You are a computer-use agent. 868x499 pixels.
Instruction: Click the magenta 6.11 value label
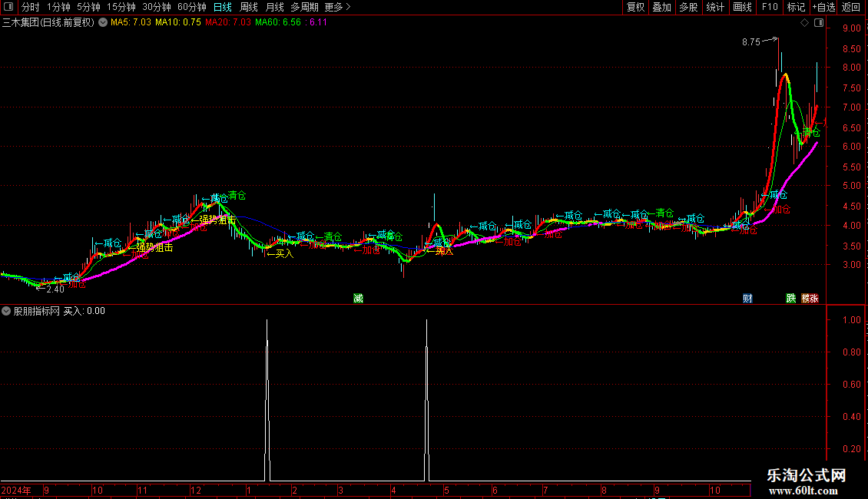[x=316, y=22]
